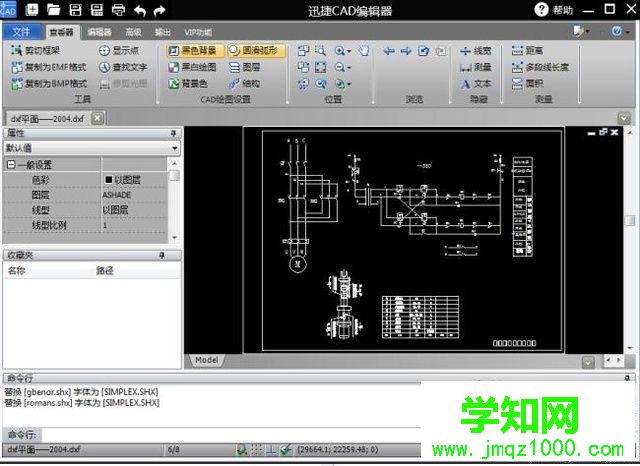Open help icon dropdown in ribbon corner
Image resolution: width=640 pixels, height=466 pixels.
click(x=627, y=31)
